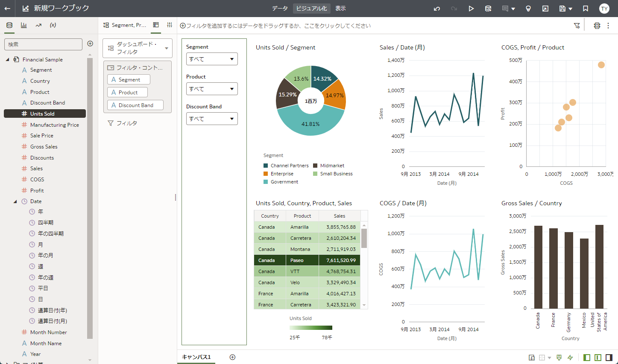Collapse the Financial Sample dataset tree
This screenshot has width=618, height=364.
7,59
